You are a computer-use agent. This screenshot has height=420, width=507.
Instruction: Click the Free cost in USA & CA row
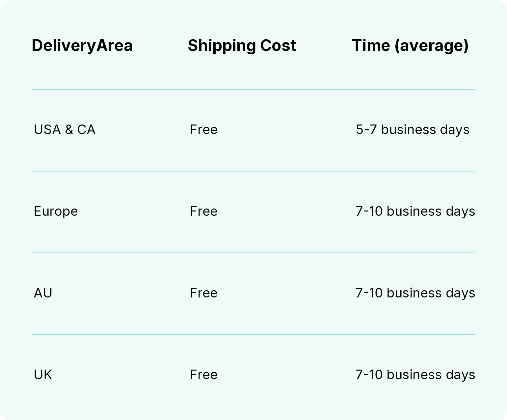pyautogui.click(x=203, y=129)
